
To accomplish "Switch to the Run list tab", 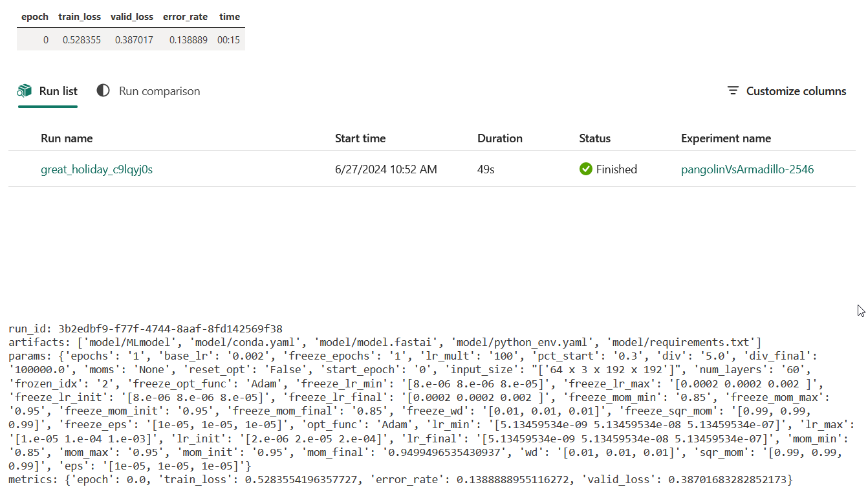I will click(58, 91).
